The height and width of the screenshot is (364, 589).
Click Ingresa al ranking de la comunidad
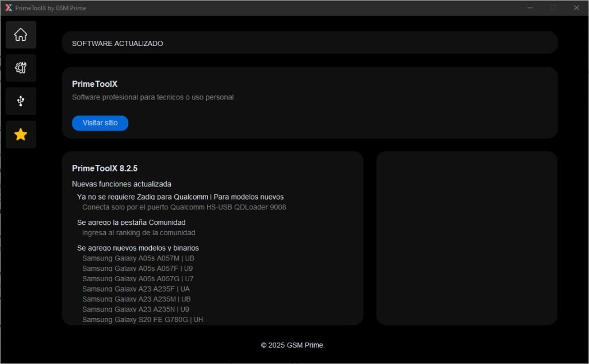point(139,233)
